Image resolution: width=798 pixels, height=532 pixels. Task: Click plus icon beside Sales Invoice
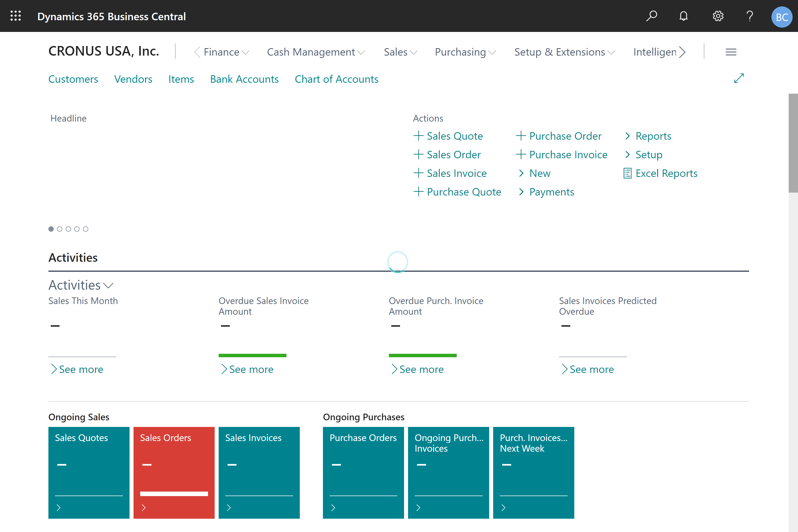click(x=418, y=173)
